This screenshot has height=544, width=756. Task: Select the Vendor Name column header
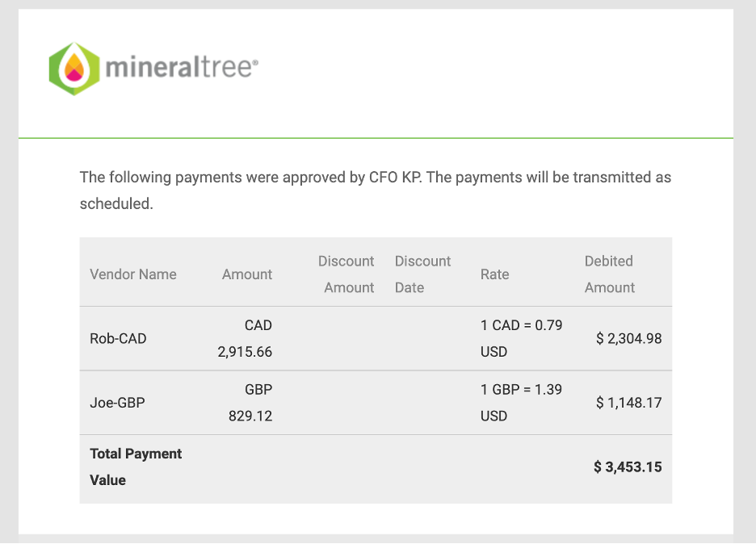pos(133,274)
